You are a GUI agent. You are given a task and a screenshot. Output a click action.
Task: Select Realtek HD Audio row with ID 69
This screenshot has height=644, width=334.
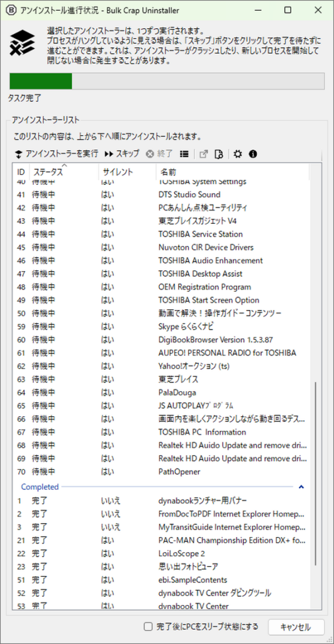(162, 458)
